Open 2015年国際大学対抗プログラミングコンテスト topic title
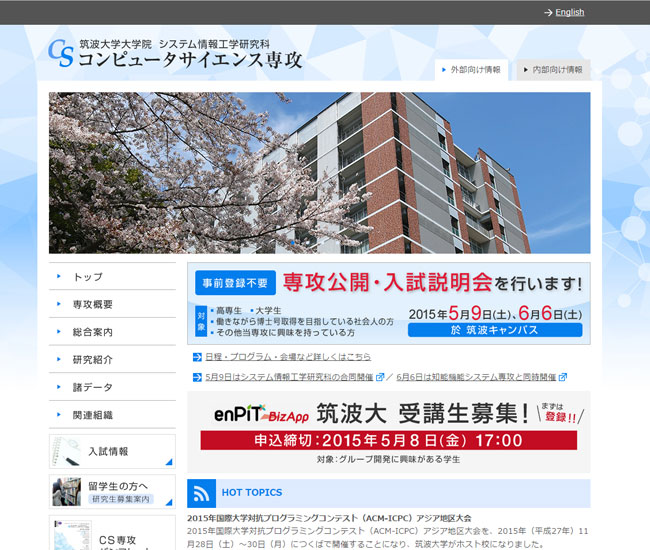The height and width of the screenshot is (550, 650). coord(329,518)
